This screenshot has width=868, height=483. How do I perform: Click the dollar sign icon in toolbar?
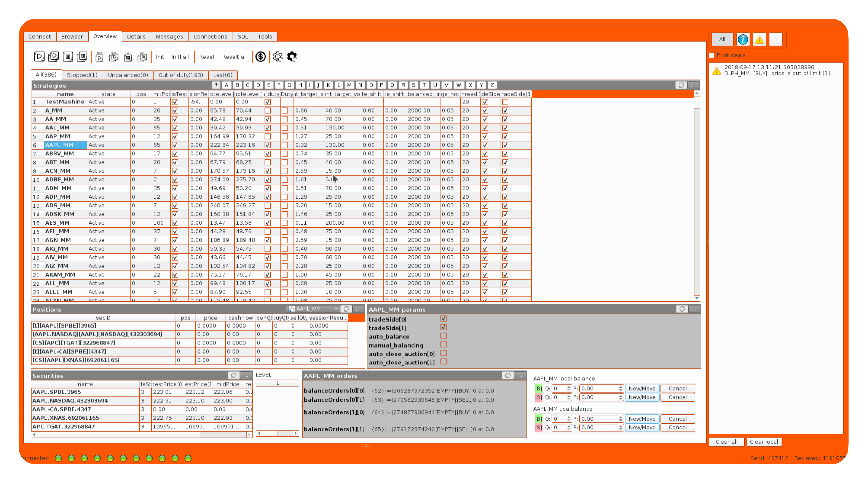coord(260,57)
